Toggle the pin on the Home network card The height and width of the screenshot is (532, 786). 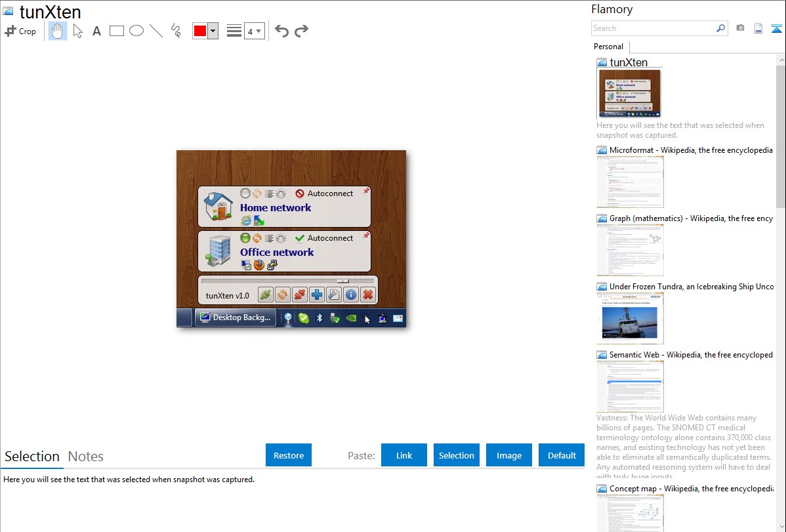[x=367, y=190]
